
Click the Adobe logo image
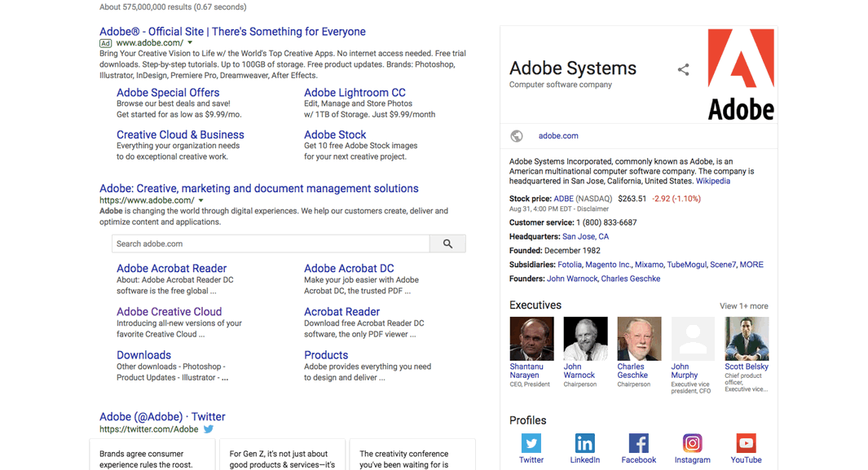741,75
